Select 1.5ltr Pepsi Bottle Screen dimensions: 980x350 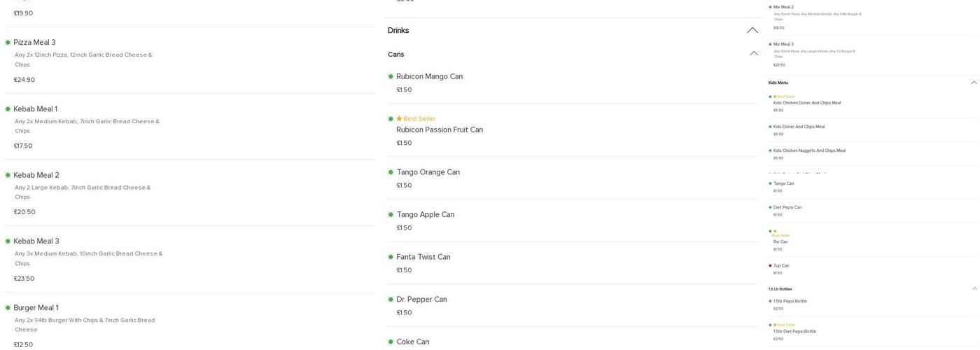(x=790, y=302)
